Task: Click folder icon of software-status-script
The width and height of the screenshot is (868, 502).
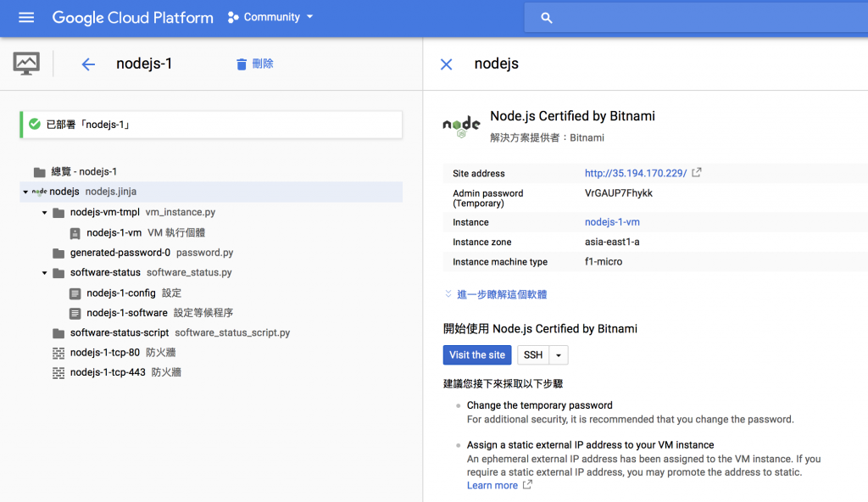Action: (58, 333)
